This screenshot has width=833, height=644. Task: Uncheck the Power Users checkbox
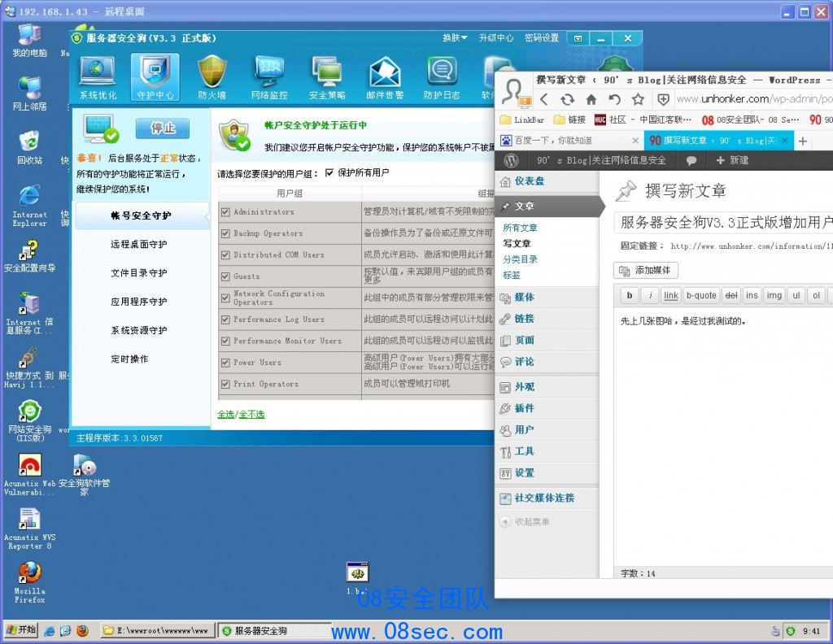click(225, 363)
